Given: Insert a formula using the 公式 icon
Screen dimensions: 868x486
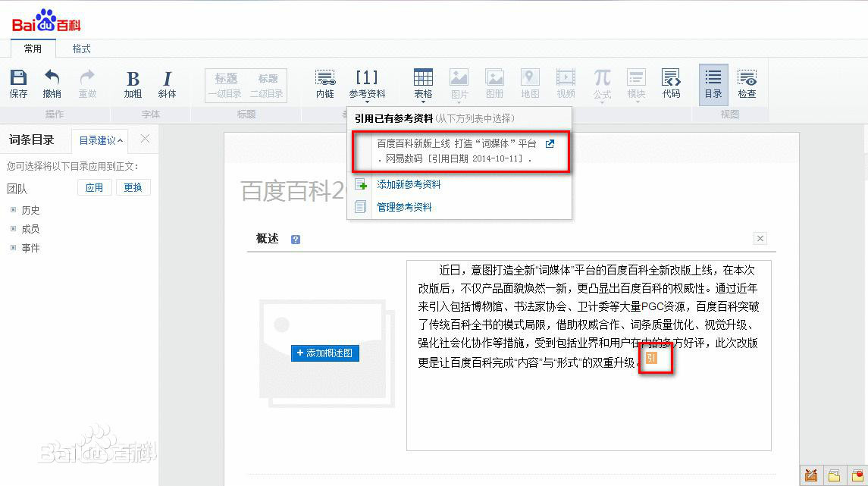Looking at the screenshot, I should [x=601, y=82].
